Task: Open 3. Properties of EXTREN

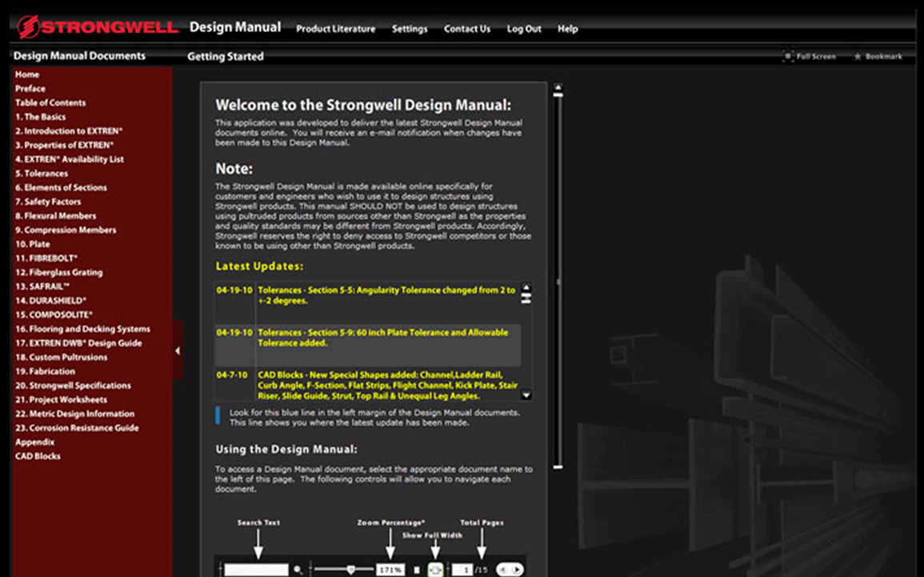Action: pos(64,145)
